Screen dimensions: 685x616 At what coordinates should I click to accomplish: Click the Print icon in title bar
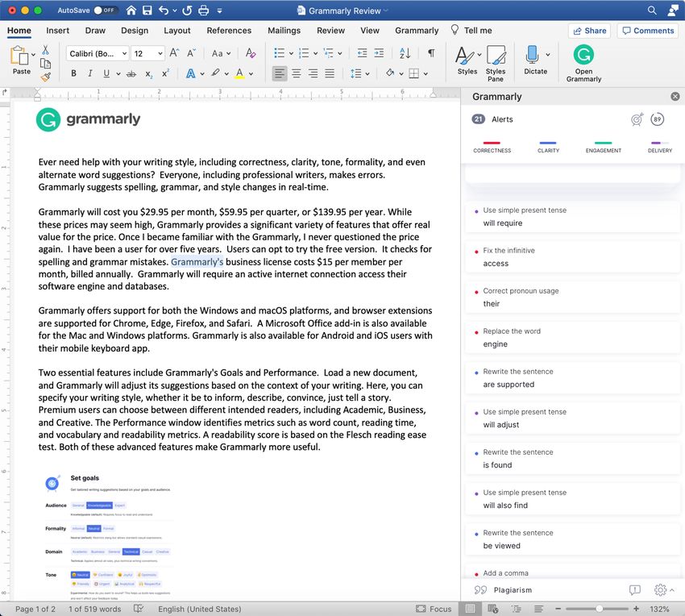204,10
